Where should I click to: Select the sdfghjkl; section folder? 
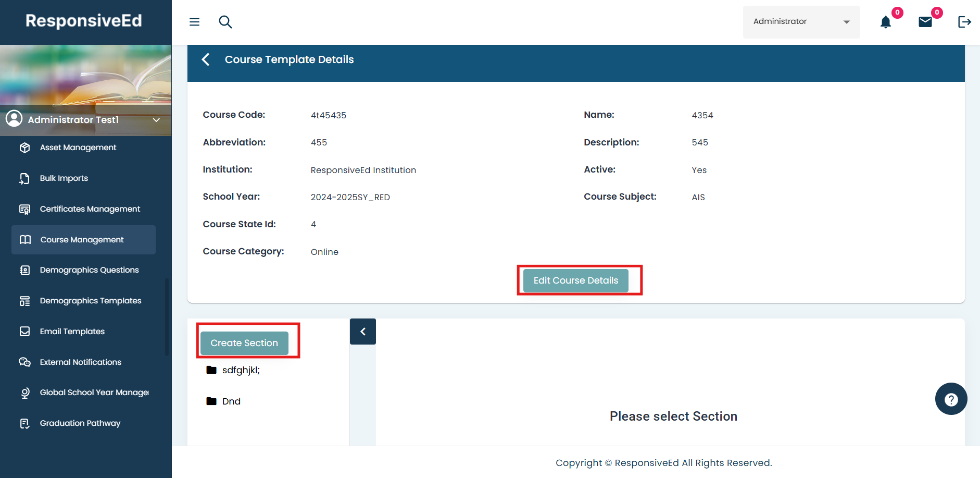pos(240,370)
